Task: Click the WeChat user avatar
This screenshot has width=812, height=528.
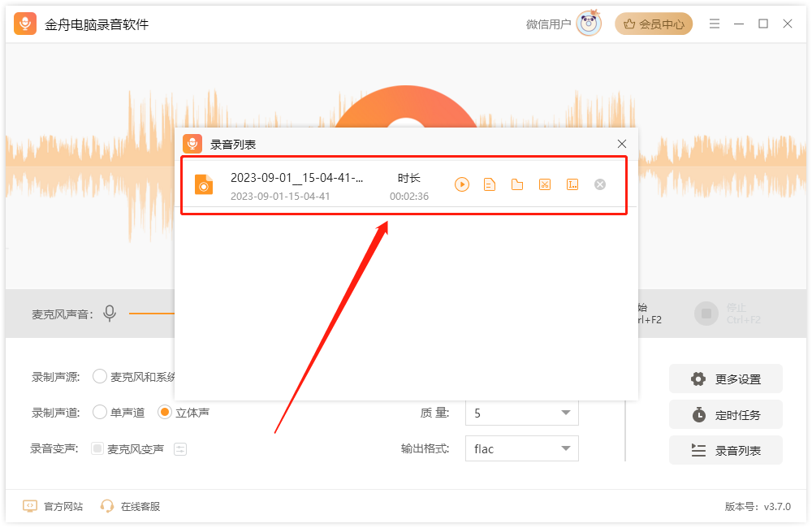Action: (x=588, y=24)
